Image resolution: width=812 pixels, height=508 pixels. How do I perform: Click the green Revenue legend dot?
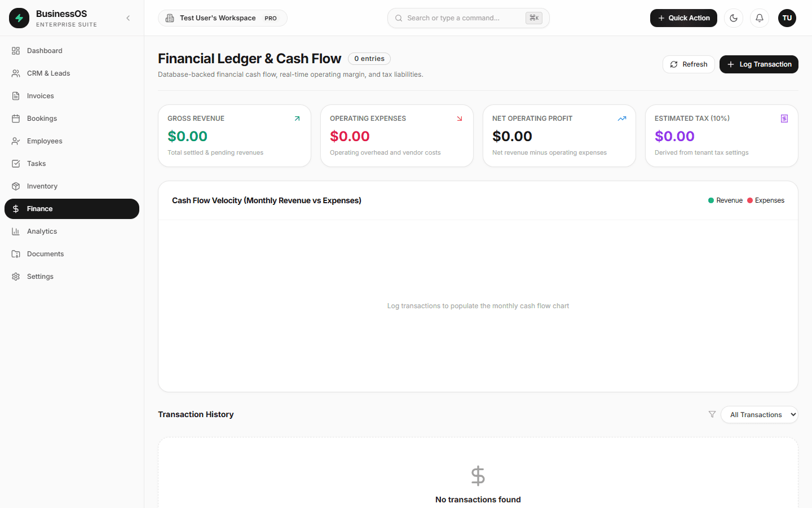[x=711, y=200]
